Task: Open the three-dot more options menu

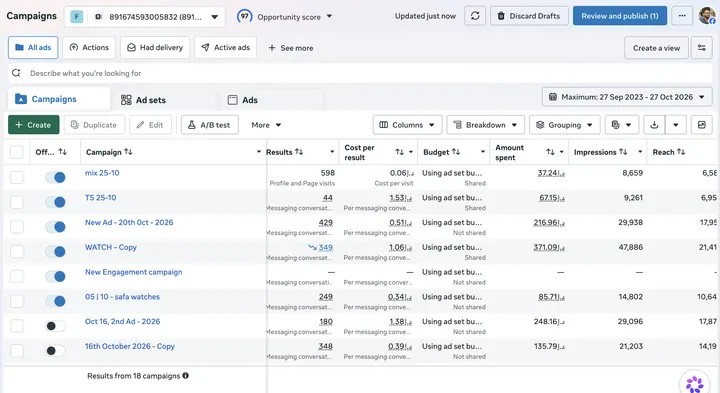Action: (682, 16)
